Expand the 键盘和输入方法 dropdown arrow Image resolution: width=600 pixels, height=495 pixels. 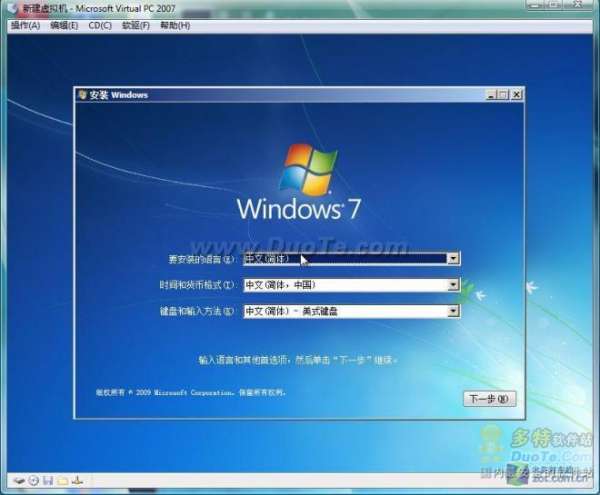point(453,311)
